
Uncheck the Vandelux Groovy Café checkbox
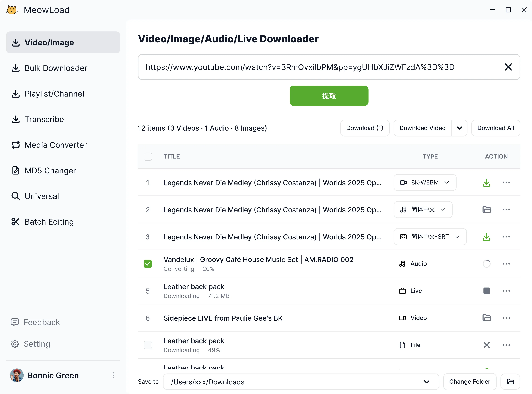pyautogui.click(x=148, y=264)
